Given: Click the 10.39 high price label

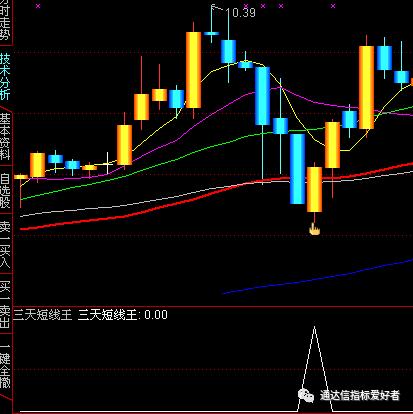Looking at the screenshot, I should coord(241,13).
